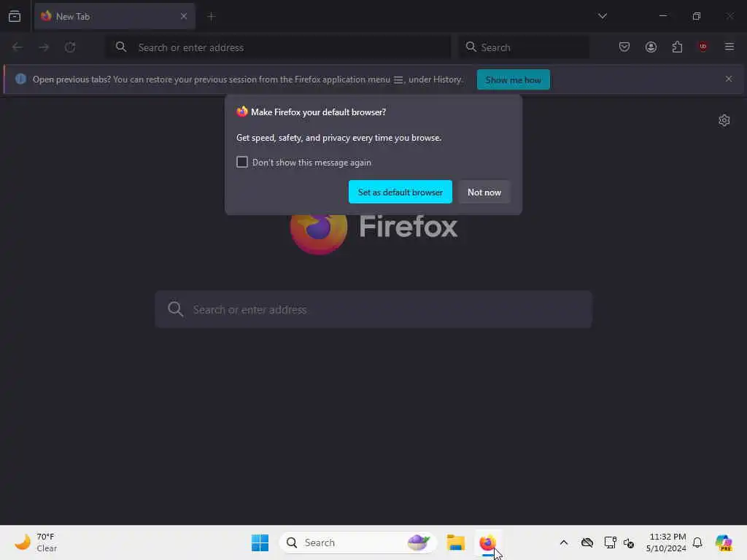Expand the list all tabs chevron
This screenshot has width=747, height=560.
click(x=602, y=16)
